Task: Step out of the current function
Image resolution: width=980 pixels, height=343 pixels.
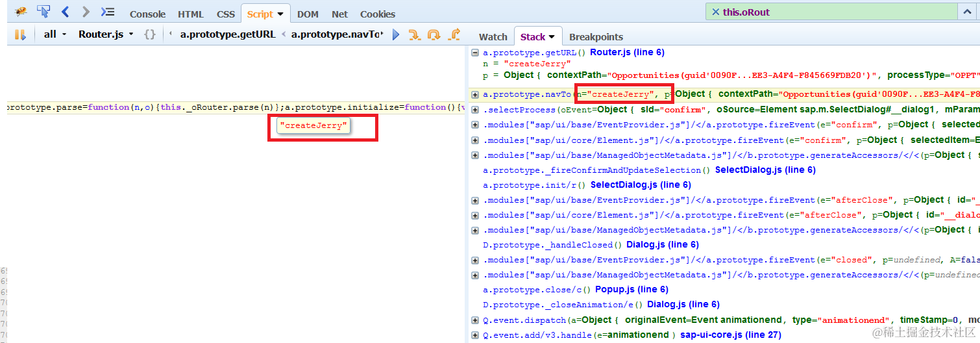Action: click(x=454, y=34)
